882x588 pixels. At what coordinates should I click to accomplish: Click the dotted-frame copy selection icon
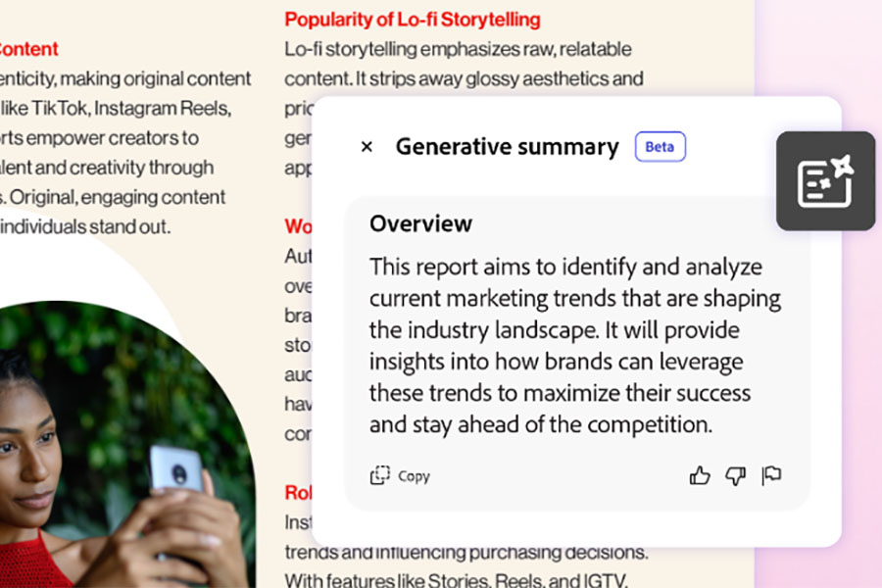(x=381, y=475)
